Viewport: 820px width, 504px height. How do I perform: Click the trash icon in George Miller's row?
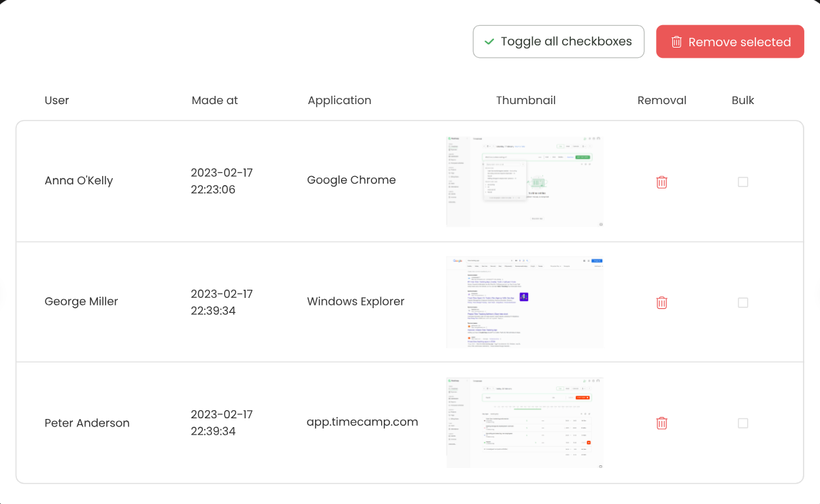tap(661, 303)
